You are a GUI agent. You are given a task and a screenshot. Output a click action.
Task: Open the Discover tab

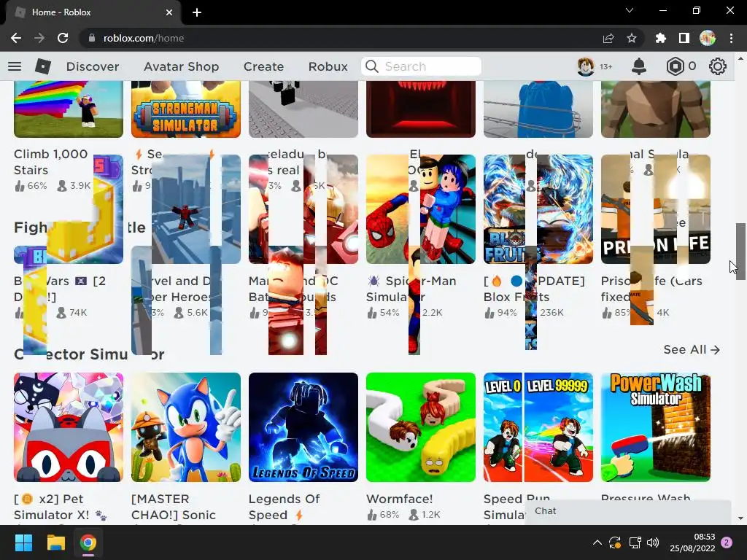(x=93, y=66)
